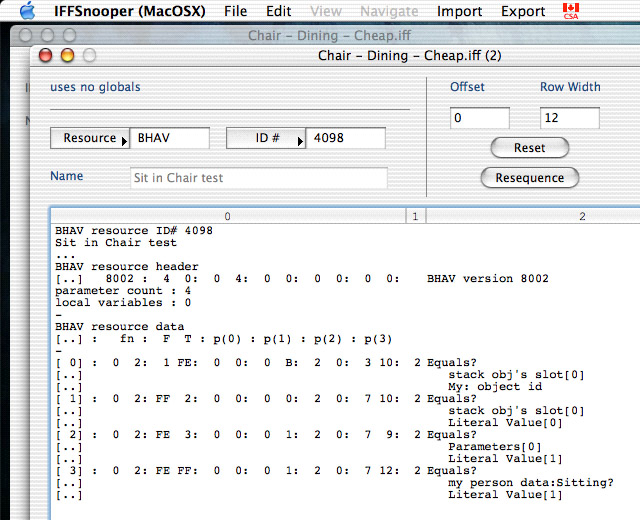Open the Import menu

click(x=459, y=12)
